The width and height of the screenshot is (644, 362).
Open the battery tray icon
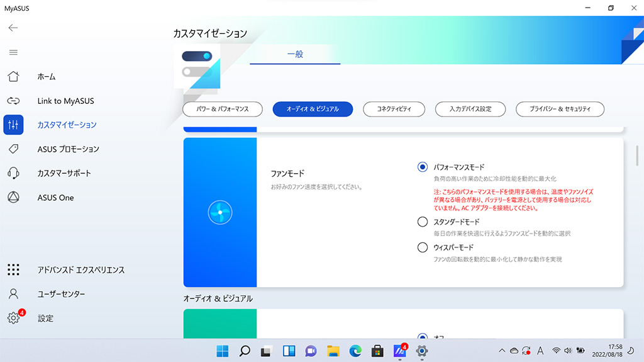pos(580,351)
